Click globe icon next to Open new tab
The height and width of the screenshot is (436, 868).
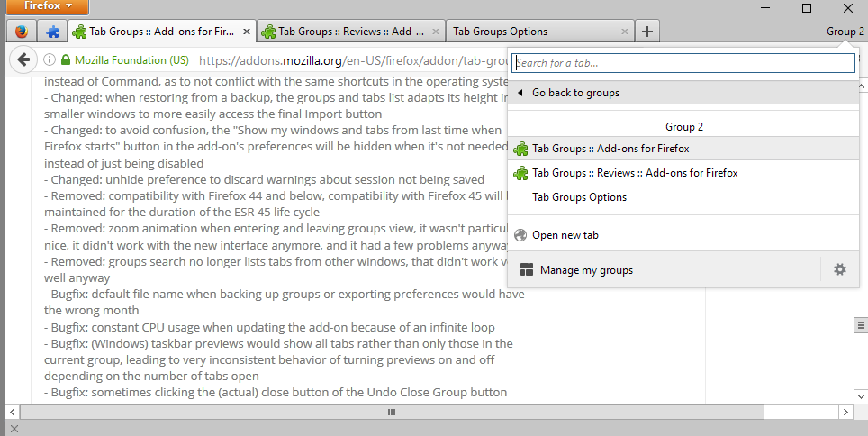(520, 235)
